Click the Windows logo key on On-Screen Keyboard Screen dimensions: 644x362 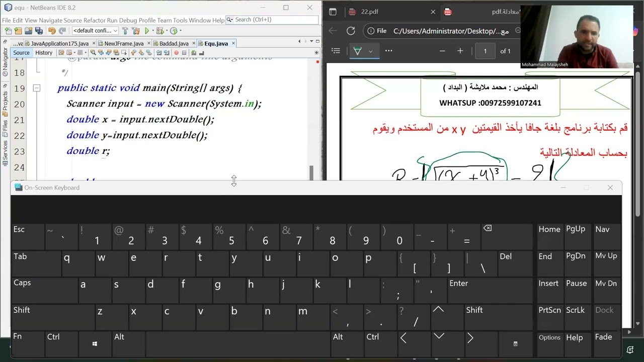tap(95, 343)
